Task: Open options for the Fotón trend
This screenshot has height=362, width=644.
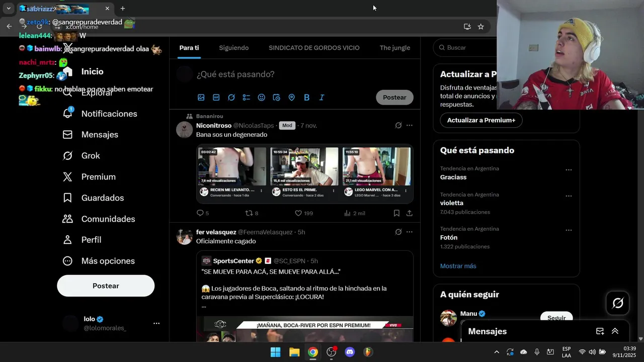Action: click(569, 230)
